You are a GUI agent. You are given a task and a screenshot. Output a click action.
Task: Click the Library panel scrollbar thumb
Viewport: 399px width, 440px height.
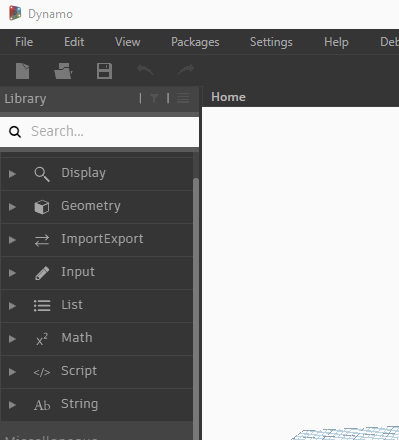pos(196,308)
